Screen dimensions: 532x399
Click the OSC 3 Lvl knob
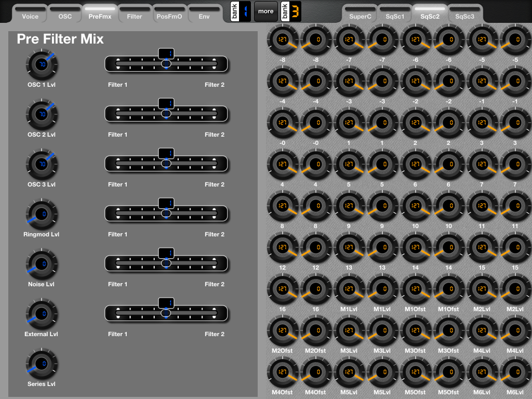[x=42, y=164]
